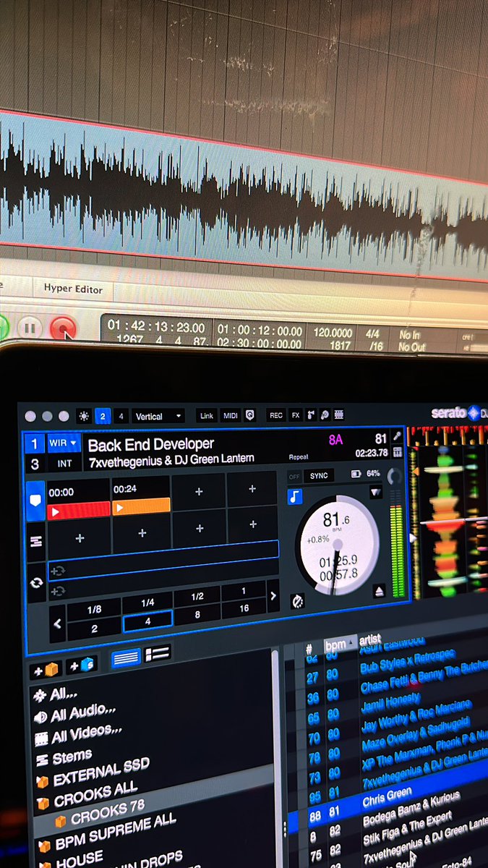Set auto loop to 16 beats
Image resolution: width=488 pixels, height=868 pixels.
coord(244,608)
